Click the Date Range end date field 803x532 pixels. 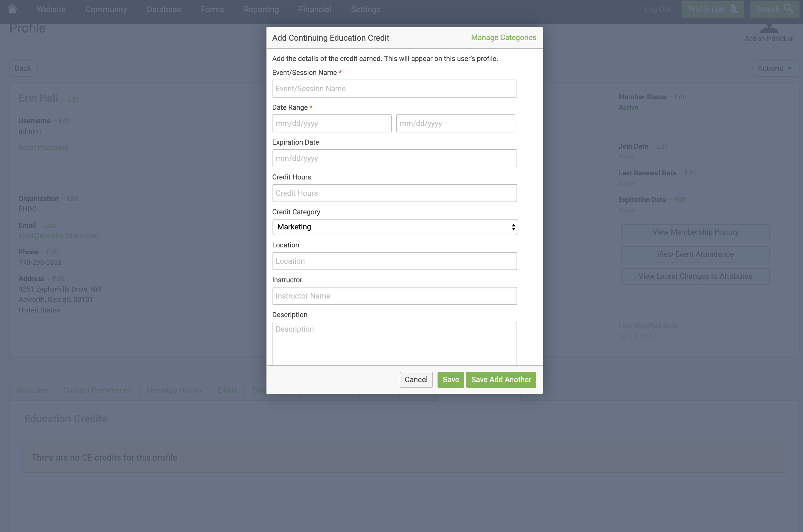pos(456,123)
